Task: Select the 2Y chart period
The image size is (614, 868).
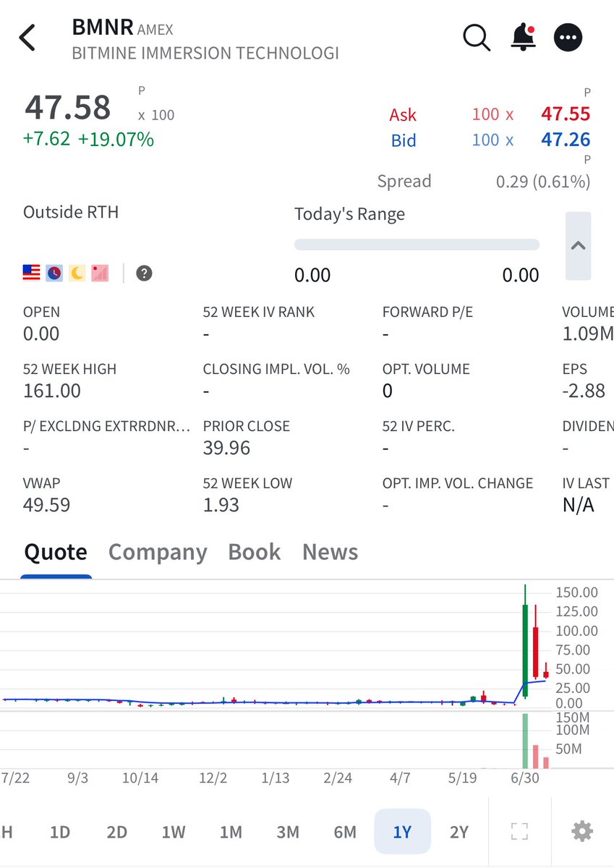Action: click(459, 832)
